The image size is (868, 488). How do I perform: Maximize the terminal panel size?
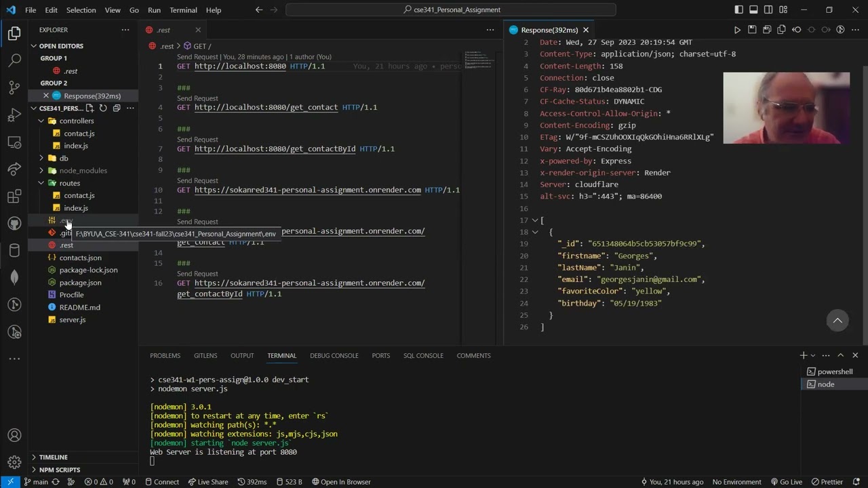[x=841, y=355]
